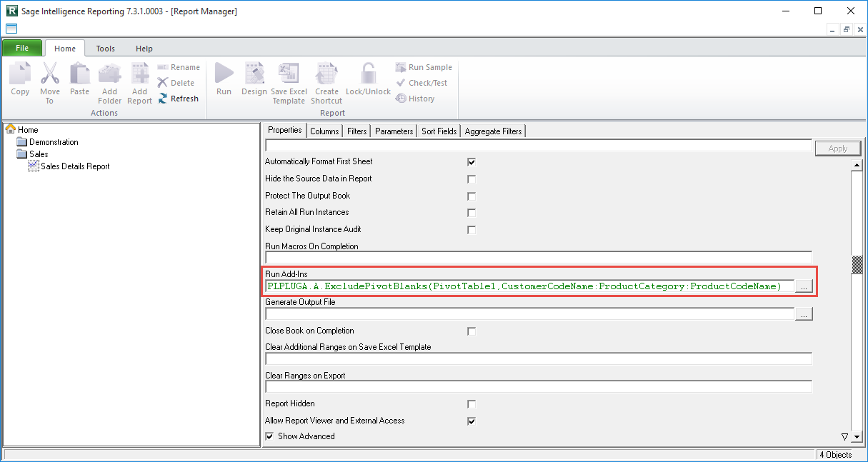This screenshot has width=868, height=462.
Task: Click the Report Manager document icon below title bar
Action: point(11,29)
